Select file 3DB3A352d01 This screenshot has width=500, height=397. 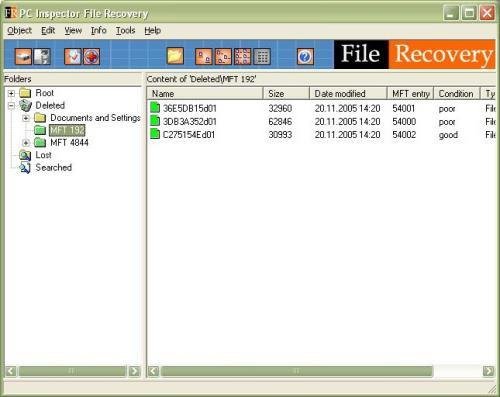tap(190, 121)
